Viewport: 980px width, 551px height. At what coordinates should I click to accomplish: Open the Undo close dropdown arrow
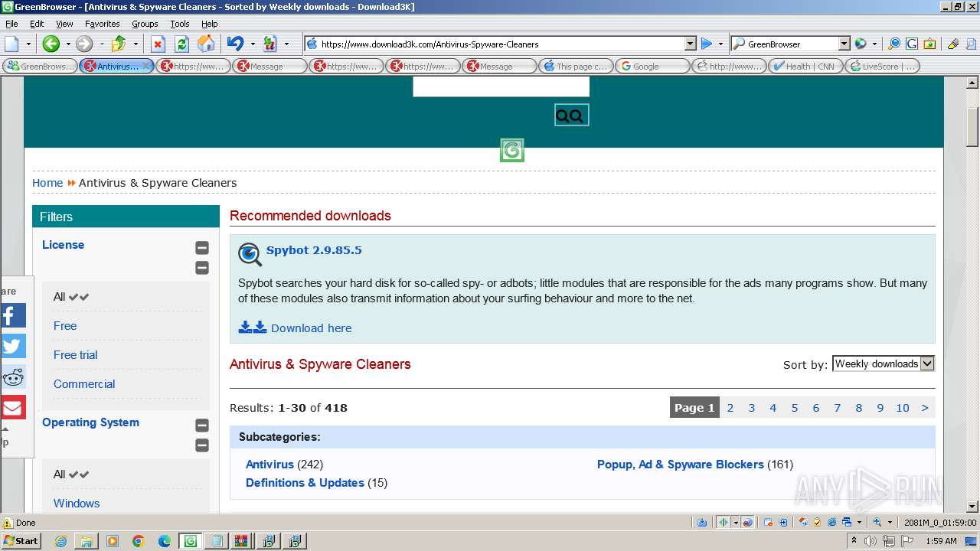(253, 44)
